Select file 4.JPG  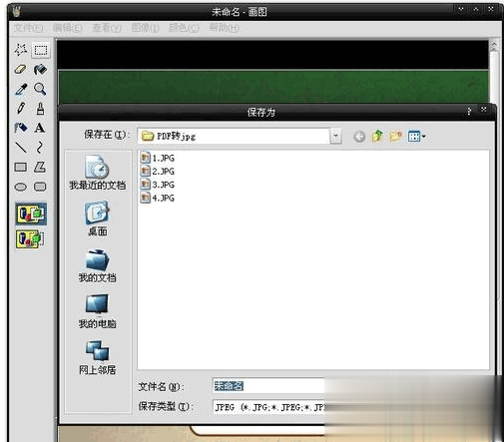pos(158,198)
